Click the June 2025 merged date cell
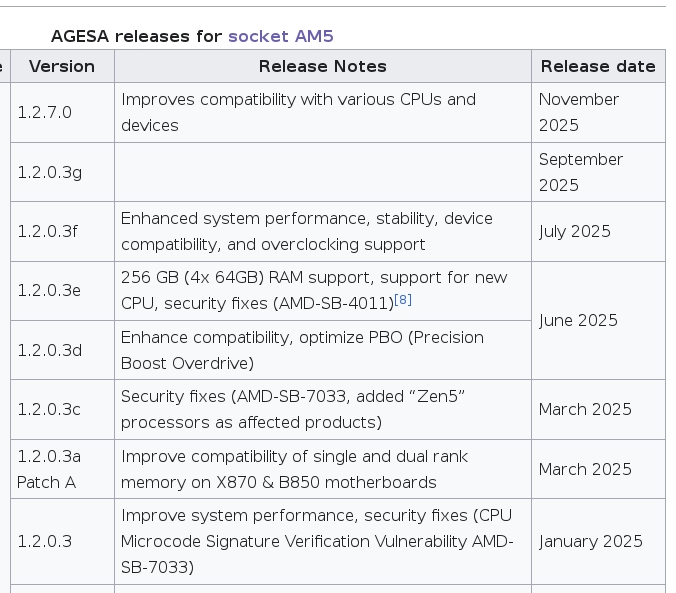Screen dimensions: 676x593 point(598,320)
